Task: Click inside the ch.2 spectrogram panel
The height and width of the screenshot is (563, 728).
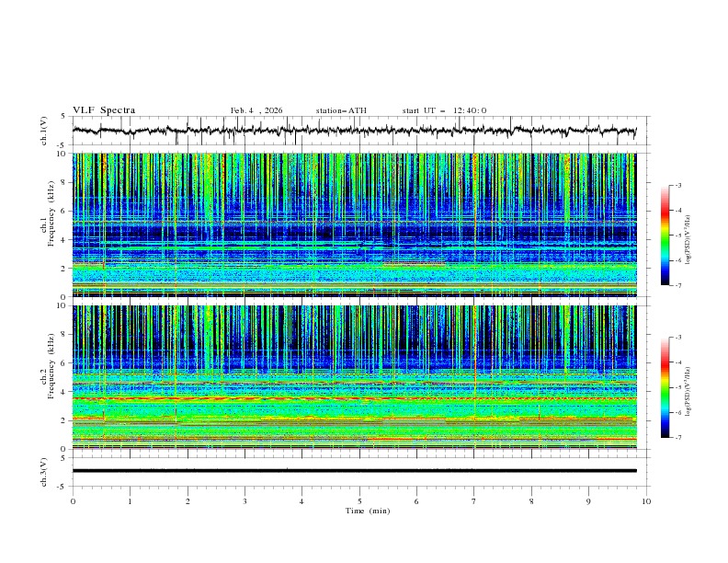Action: [358, 377]
